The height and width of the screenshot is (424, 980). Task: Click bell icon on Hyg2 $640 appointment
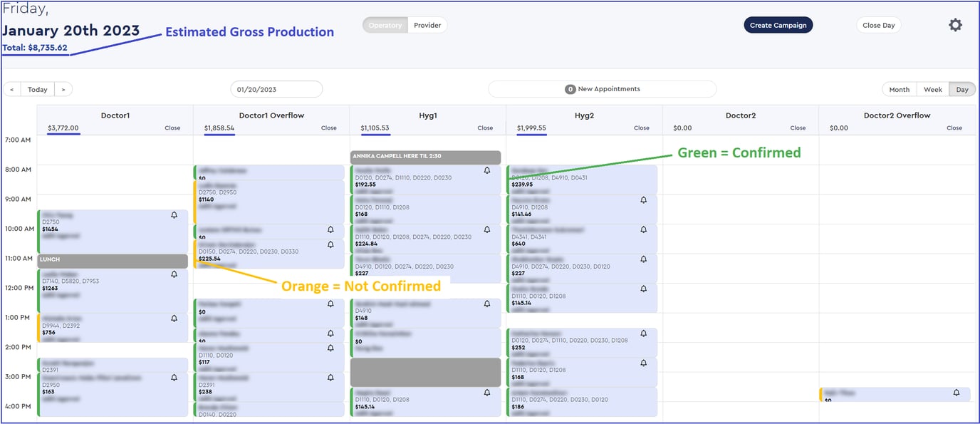pos(644,230)
